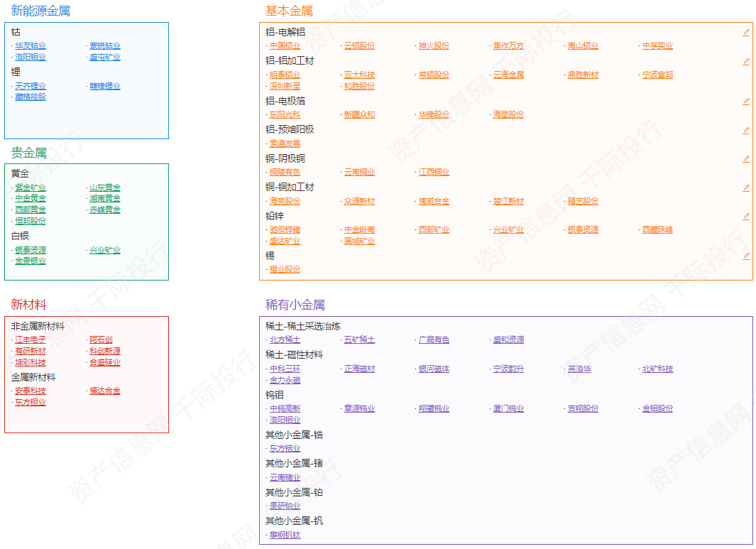Click the 金钼股份 link
Screen dimensions: 756x549
click(657, 408)
